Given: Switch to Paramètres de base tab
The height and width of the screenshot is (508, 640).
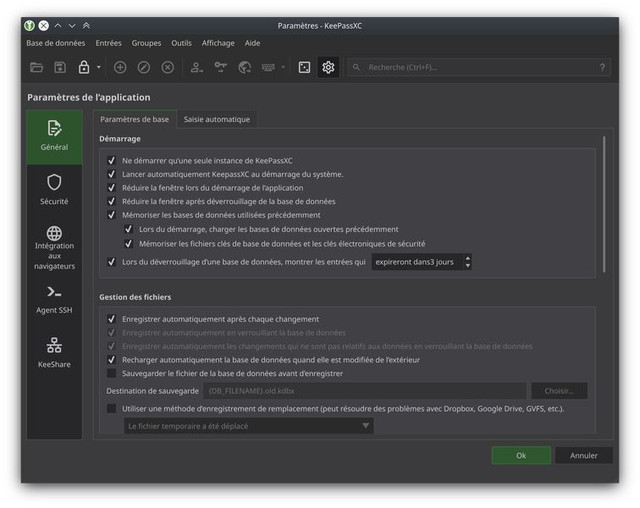Looking at the screenshot, I should click(134, 119).
